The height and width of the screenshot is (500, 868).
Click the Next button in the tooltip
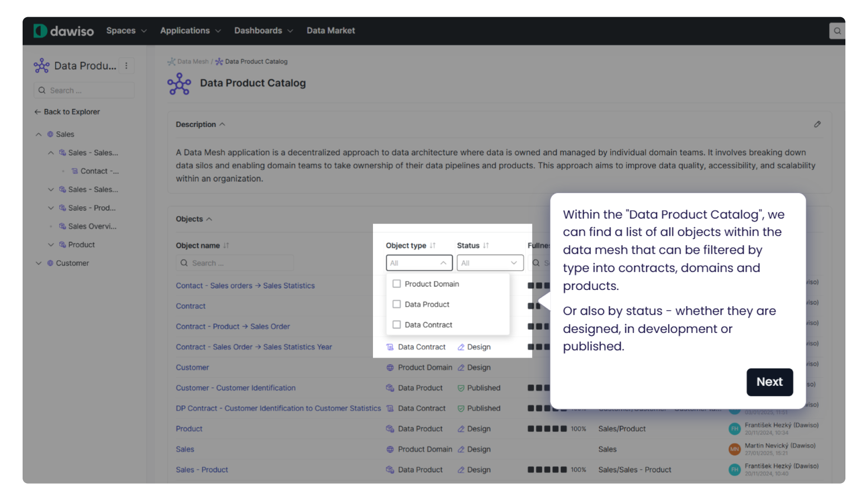769,382
